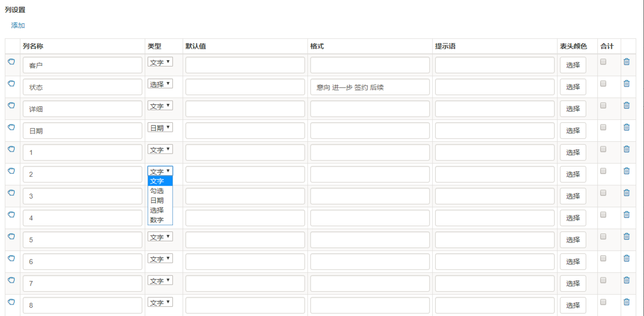This screenshot has height=316, width=644.
Task: Click the hand icon beside the 详细 row
Action: click(11, 105)
